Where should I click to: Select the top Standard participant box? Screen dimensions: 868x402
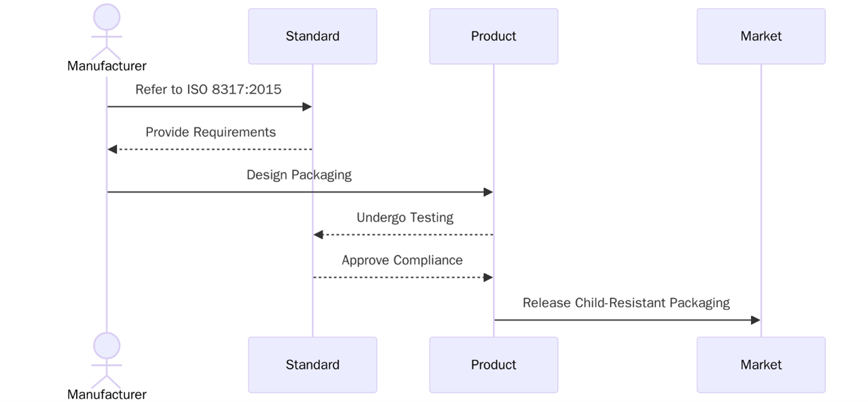point(312,36)
